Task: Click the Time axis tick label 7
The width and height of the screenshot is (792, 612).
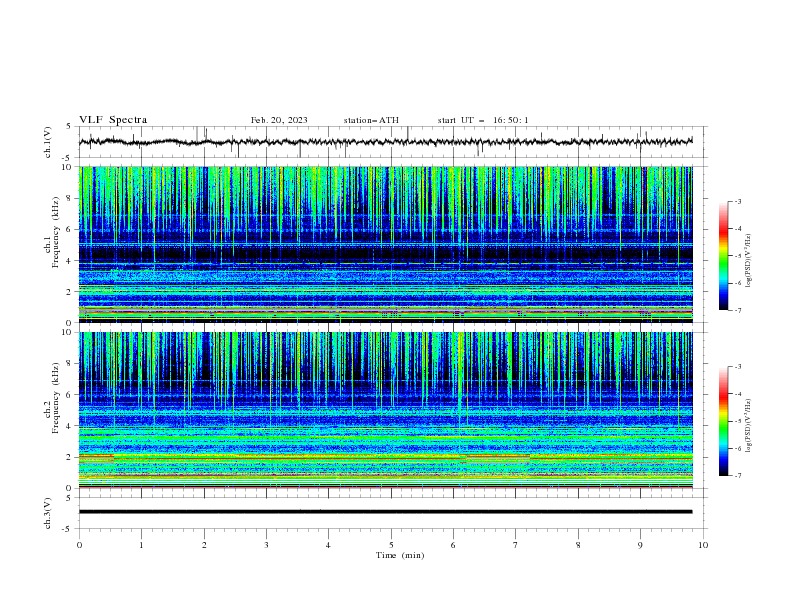Action: [x=516, y=545]
